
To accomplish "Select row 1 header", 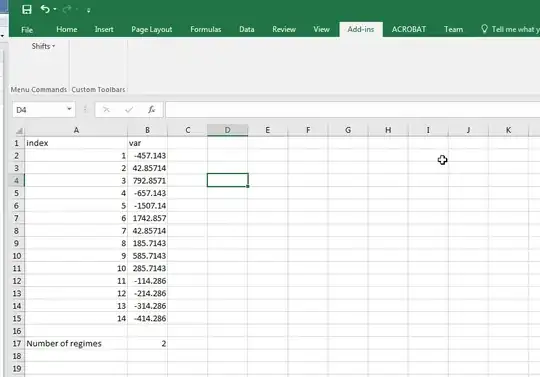I will pos(16,143).
